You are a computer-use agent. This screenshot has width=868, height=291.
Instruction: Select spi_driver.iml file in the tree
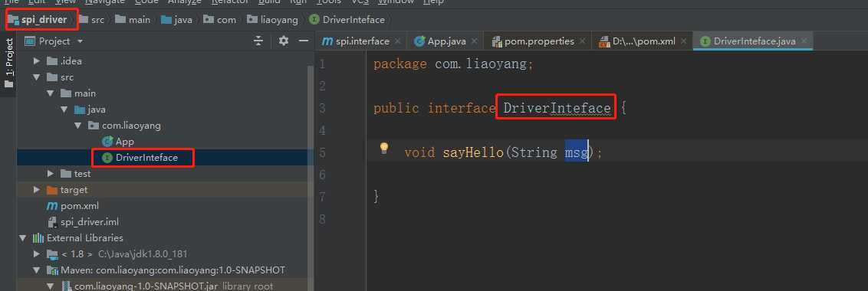click(90, 222)
